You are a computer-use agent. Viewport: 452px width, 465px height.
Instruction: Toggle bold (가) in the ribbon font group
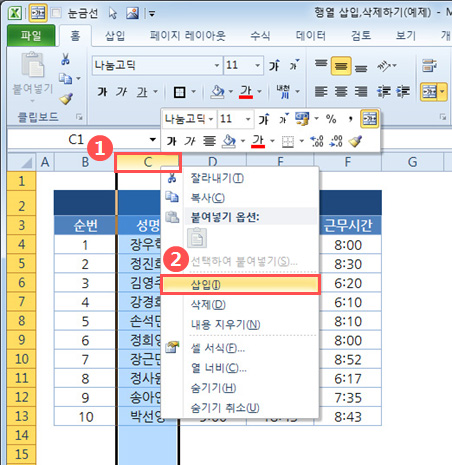tap(102, 92)
